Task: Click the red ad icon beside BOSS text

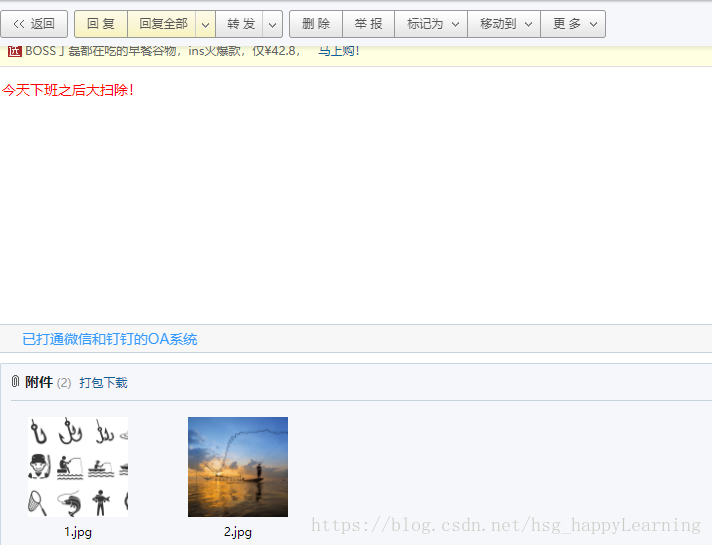Action: point(15,51)
